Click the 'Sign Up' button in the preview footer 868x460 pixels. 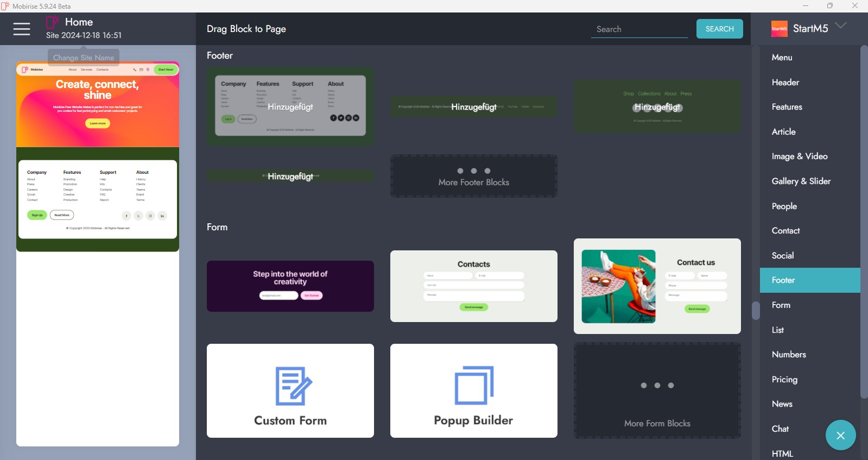37,215
